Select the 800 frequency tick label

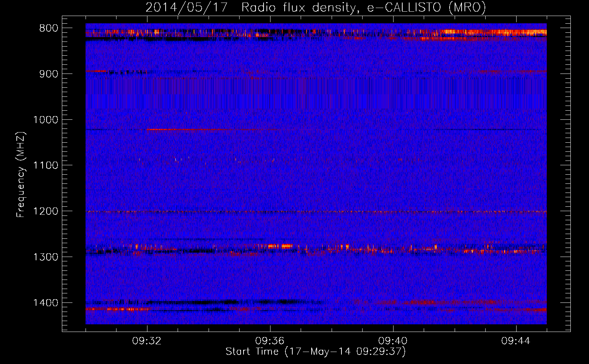[x=49, y=28]
